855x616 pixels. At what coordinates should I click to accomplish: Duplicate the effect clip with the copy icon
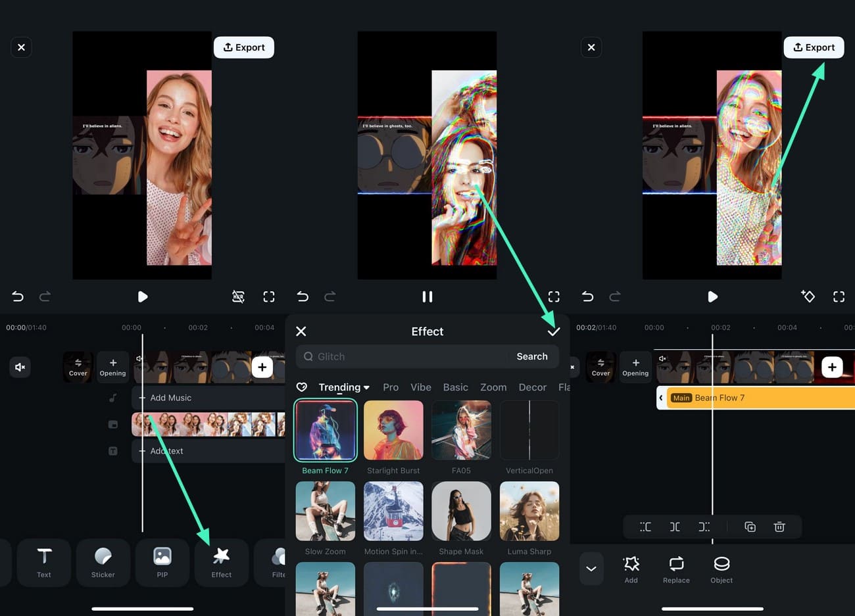(x=750, y=527)
